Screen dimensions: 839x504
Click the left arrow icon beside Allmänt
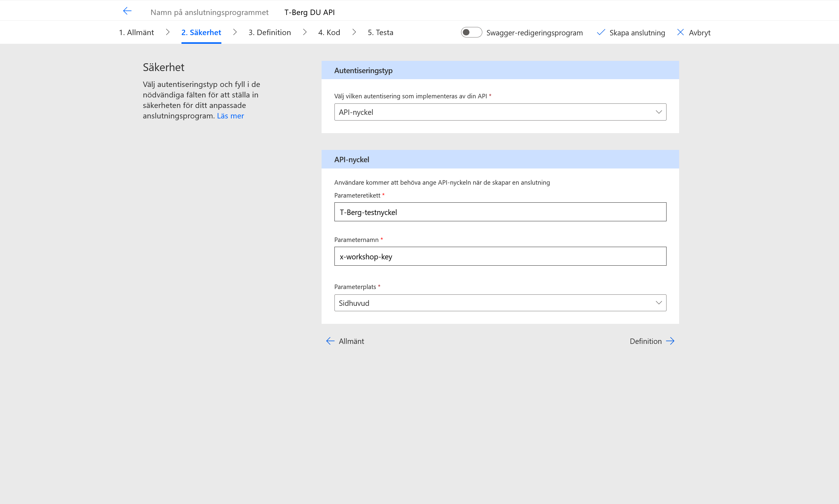coord(330,341)
